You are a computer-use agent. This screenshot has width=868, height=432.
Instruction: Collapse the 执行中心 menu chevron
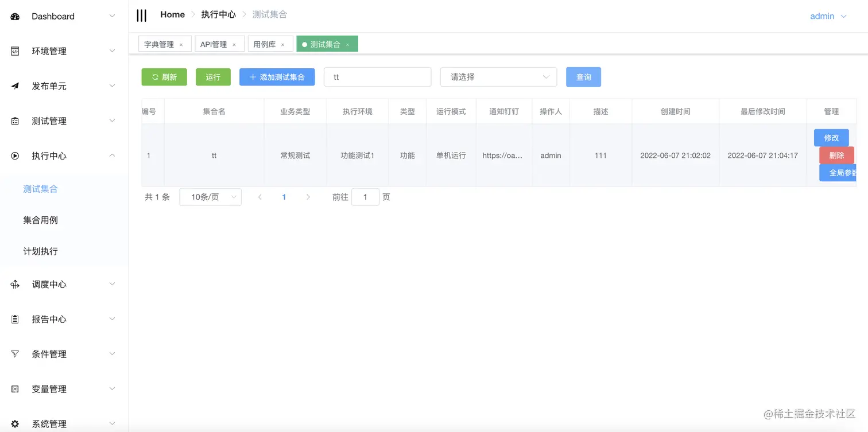pos(113,155)
